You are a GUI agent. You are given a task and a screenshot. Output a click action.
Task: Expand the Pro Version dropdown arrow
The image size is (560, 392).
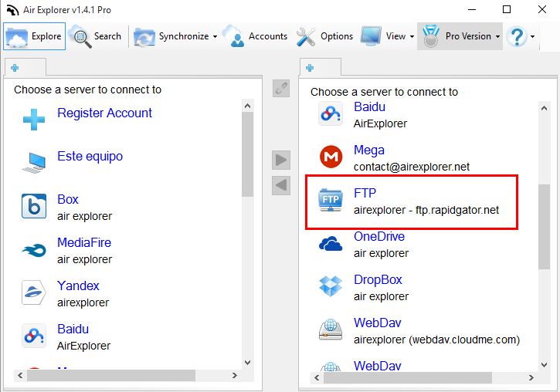(497, 36)
